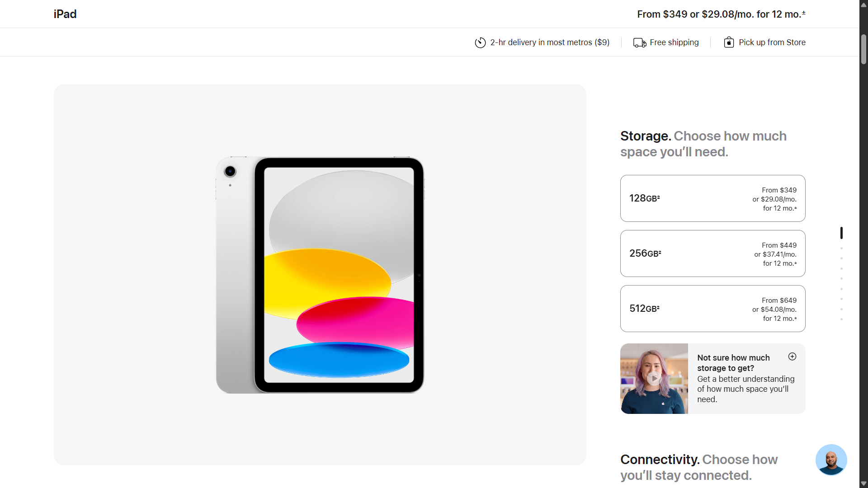Click the 2-hr delivery clock icon
The image size is (868, 488).
[x=480, y=42]
